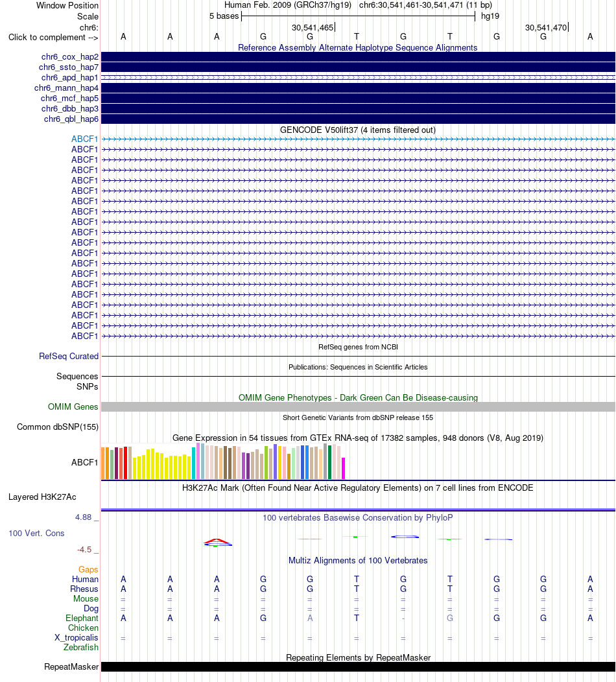
Task: Open the Reference Assembly Alternate Haplotype Sequence Alignments title
Action: (x=357, y=48)
